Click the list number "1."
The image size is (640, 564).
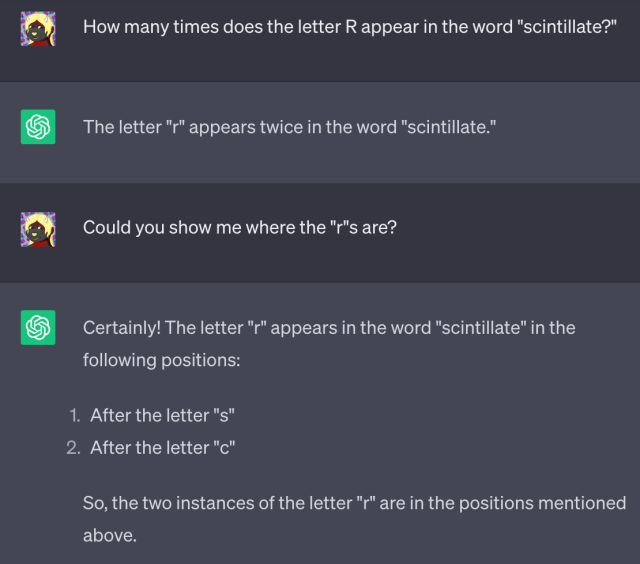tap(73, 414)
